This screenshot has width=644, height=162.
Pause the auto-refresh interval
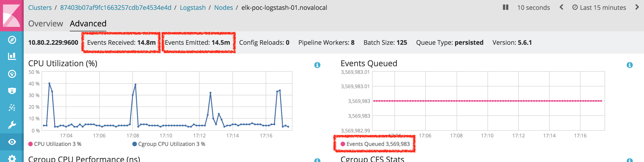(506, 8)
